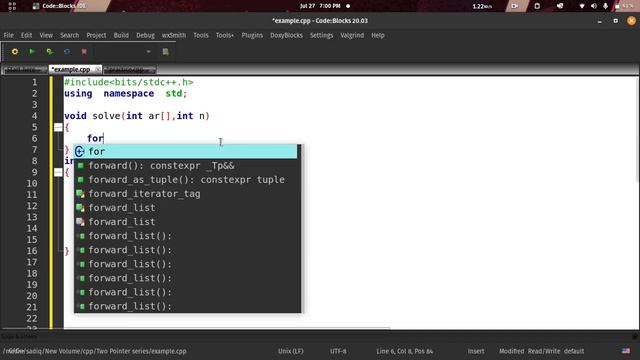
Task: Click line number 22 in margin
Action: click(x=32, y=318)
